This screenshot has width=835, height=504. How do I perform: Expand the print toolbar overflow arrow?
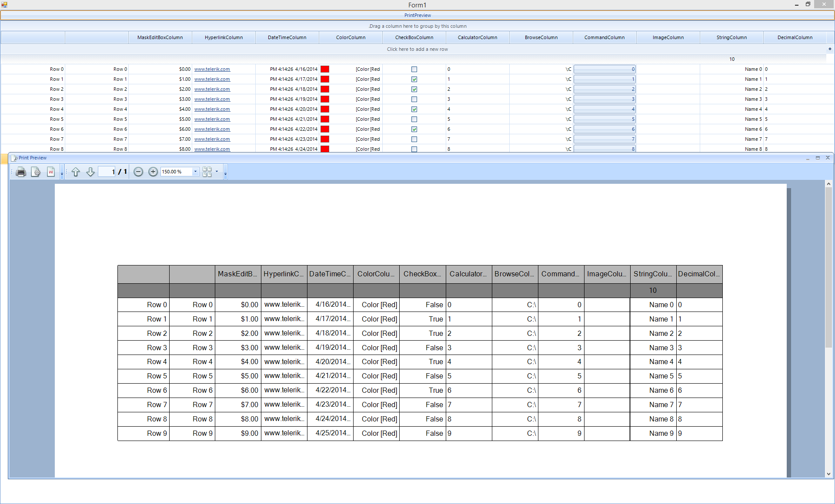coord(62,174)
